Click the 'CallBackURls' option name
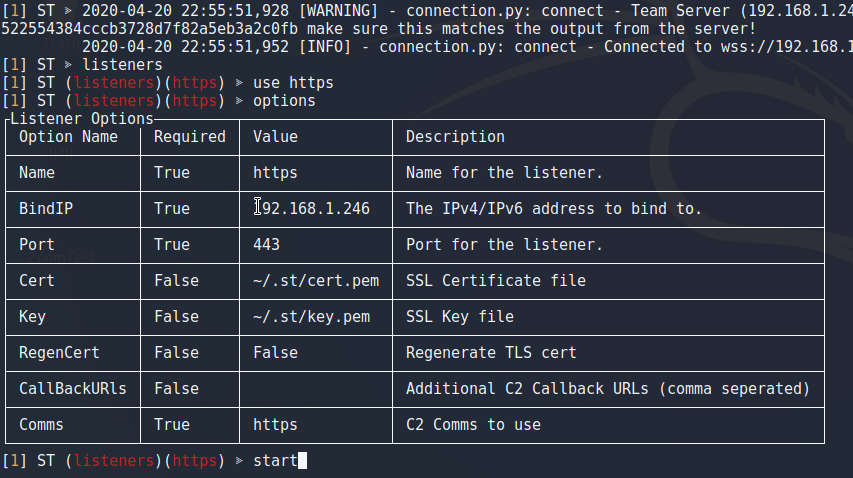 tap(72, 388)
